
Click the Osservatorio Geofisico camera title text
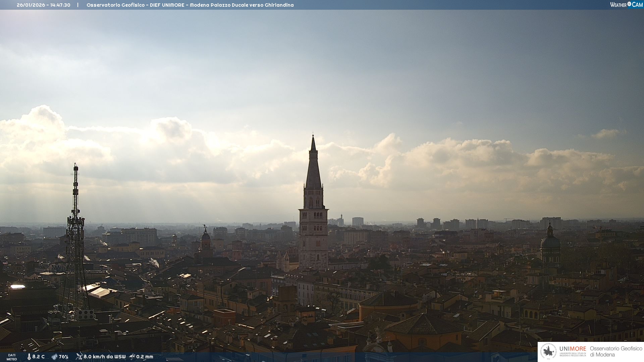pos(190,5)
